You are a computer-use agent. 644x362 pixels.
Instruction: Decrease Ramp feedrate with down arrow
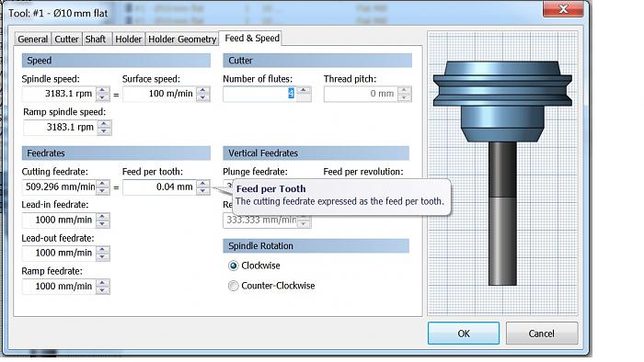click(103, 290)
